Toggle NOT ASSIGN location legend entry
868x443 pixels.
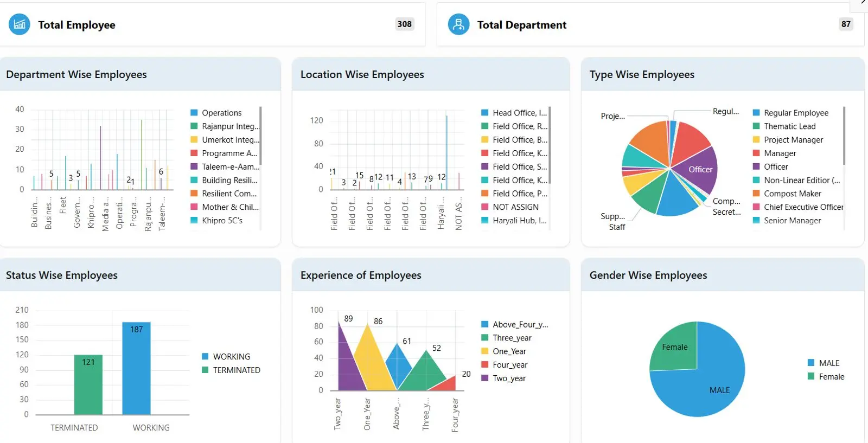(x=515, y=207)
